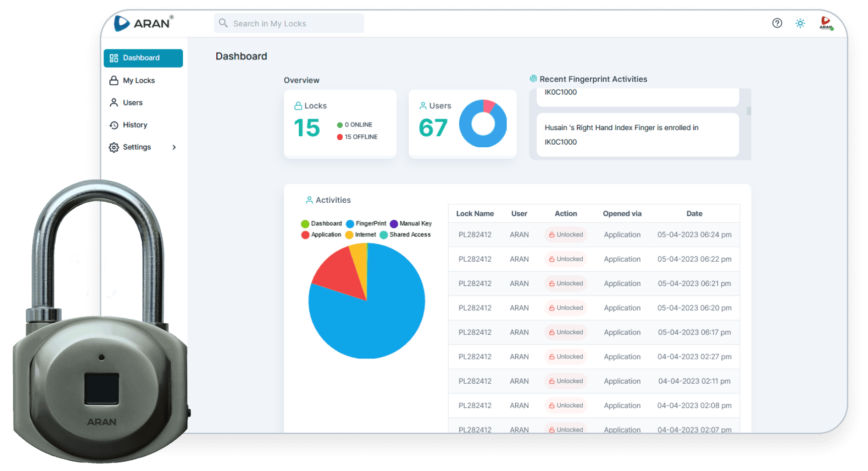The height and width of the screenshot is (471, 868).
Task: Click the Settings gear icon
Action: coord(114,147)
